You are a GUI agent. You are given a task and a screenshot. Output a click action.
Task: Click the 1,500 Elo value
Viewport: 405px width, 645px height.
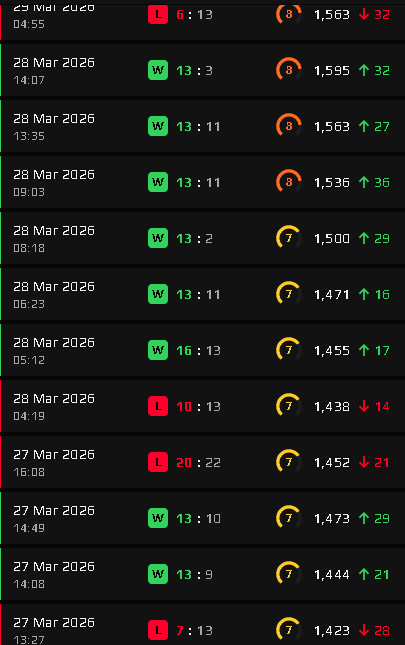coord(332,239)
